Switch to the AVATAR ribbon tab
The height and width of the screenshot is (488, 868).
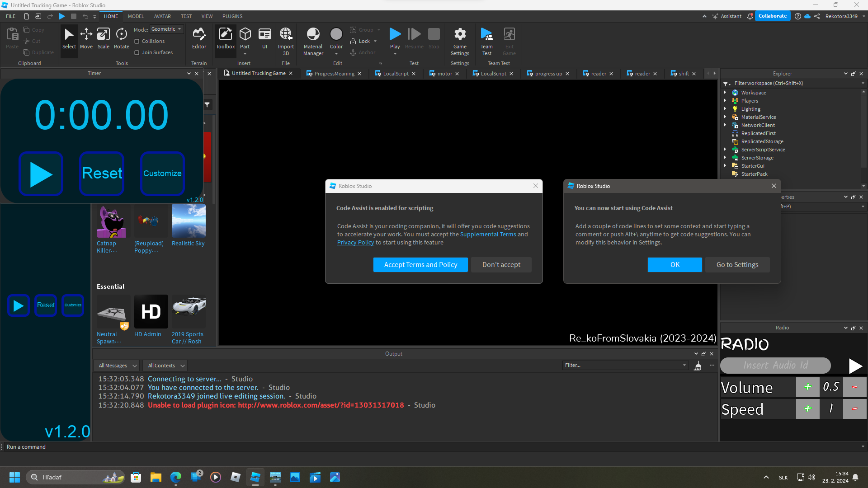coord(162,16)
